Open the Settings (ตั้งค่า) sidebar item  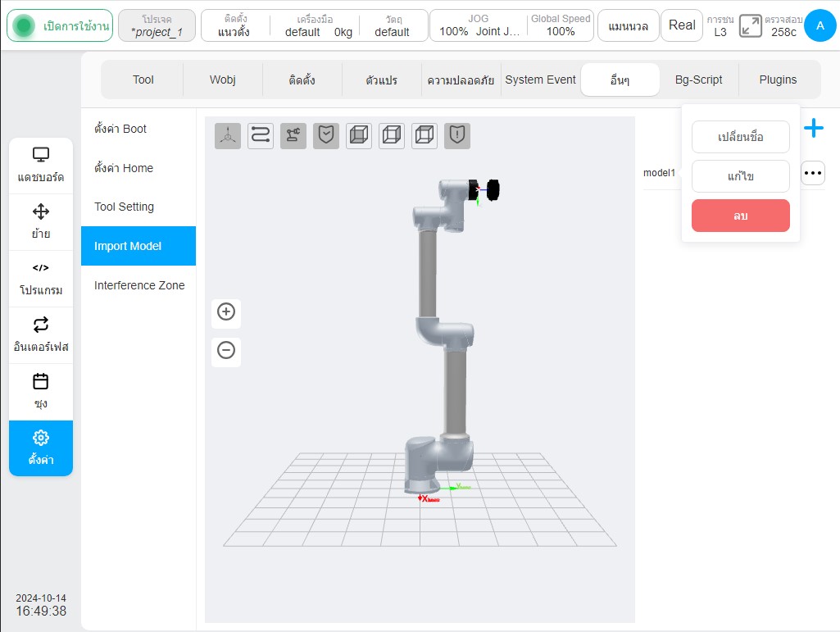click(x=41, y=448)
